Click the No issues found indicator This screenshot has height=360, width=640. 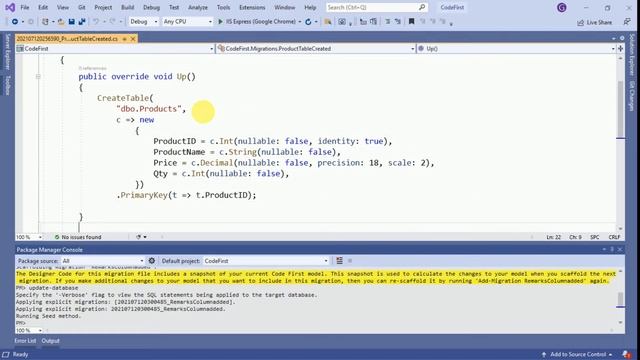78,237
